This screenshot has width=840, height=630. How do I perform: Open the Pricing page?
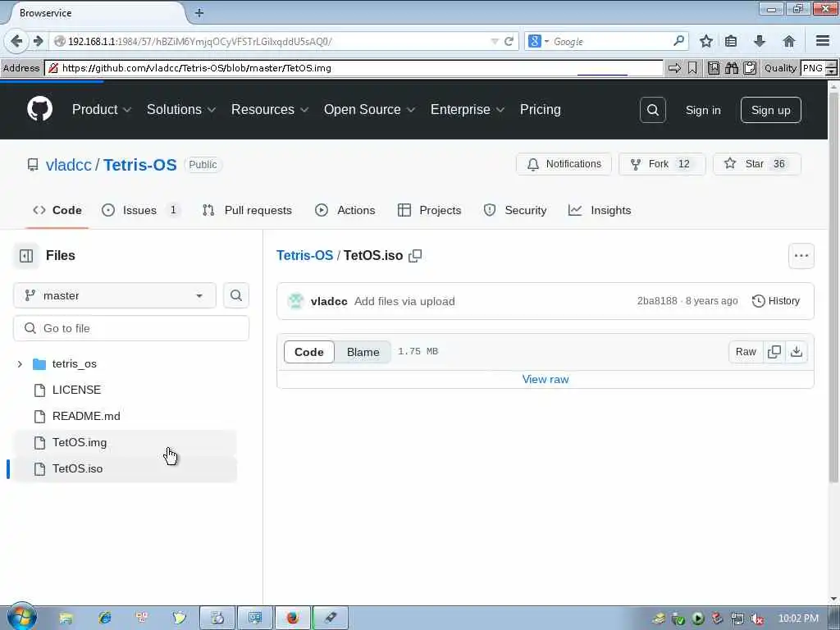540,109
